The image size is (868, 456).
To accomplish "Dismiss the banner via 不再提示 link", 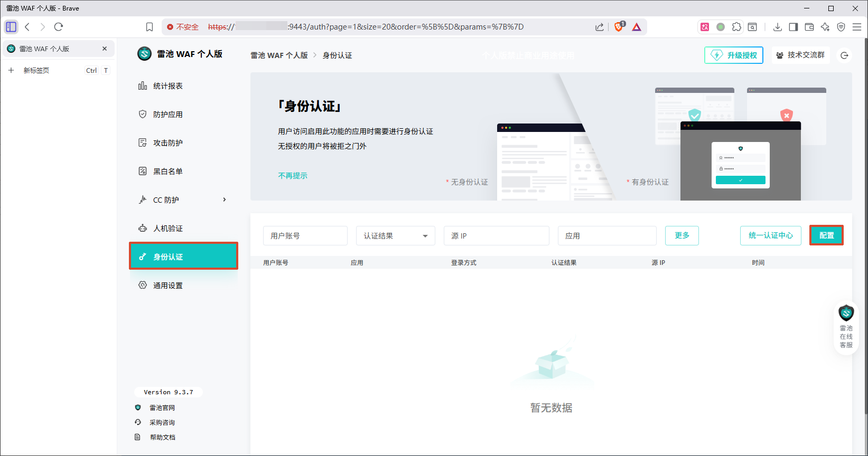I will pos(293,176).
